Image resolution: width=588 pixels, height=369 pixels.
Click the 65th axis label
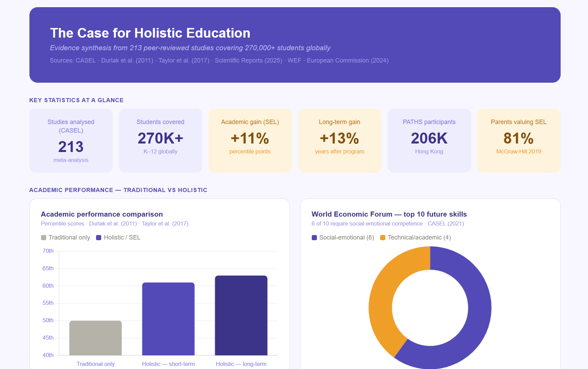coord(48,268)
